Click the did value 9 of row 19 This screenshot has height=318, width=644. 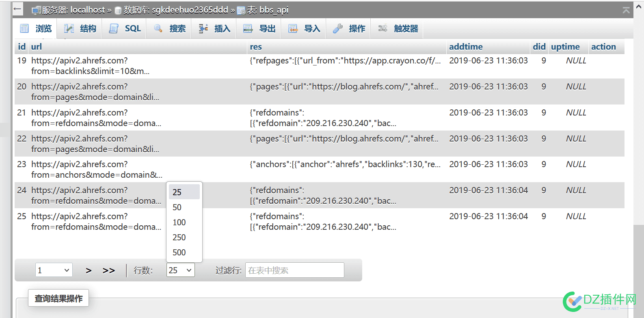pos(544,61)
